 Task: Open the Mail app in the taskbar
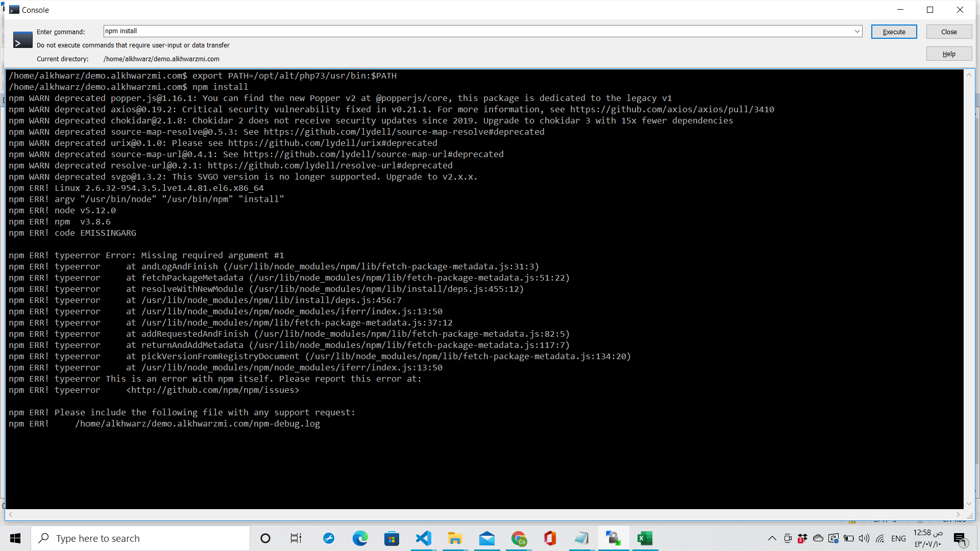click(486, 538)
